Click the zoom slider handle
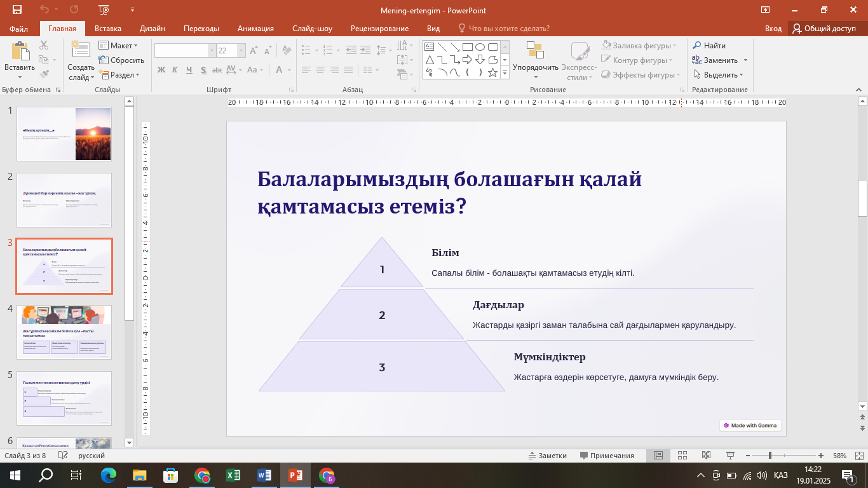 pyautogui.click(x=770, y=456)
